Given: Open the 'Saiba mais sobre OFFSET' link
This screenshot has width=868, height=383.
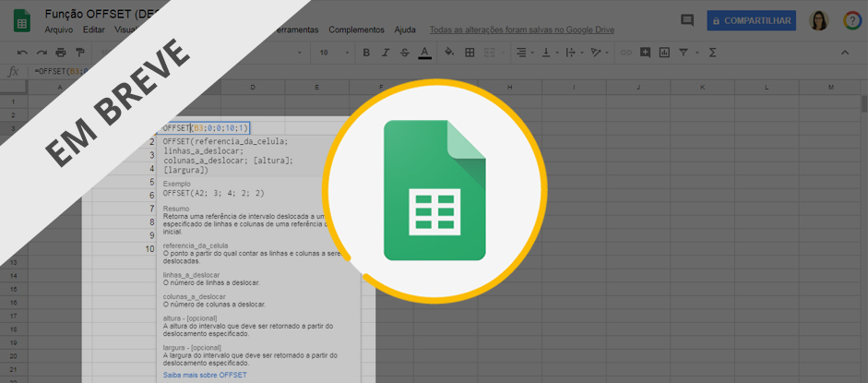Looking at the screenshot, I should pyautogui.click(x=205, y=375).
